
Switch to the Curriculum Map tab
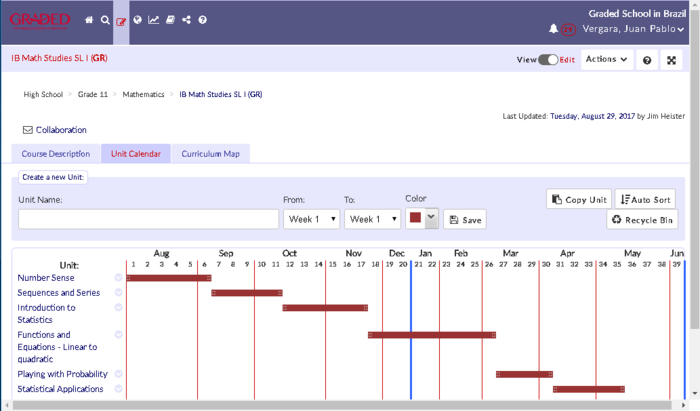(x=210, y=154)
